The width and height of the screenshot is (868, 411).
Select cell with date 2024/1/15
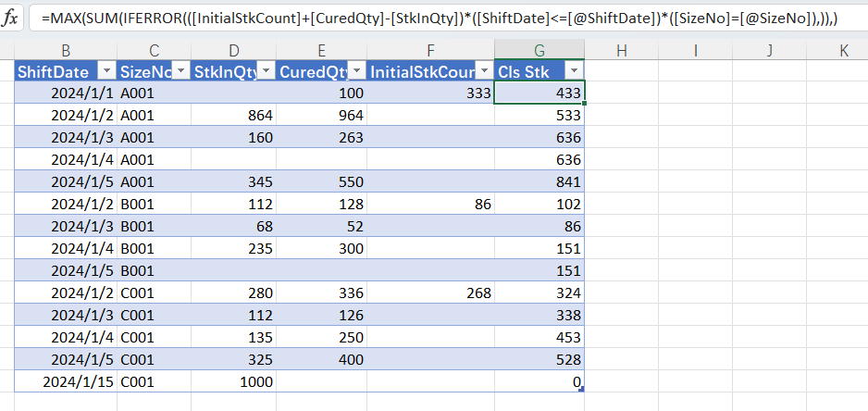[66, 381]
